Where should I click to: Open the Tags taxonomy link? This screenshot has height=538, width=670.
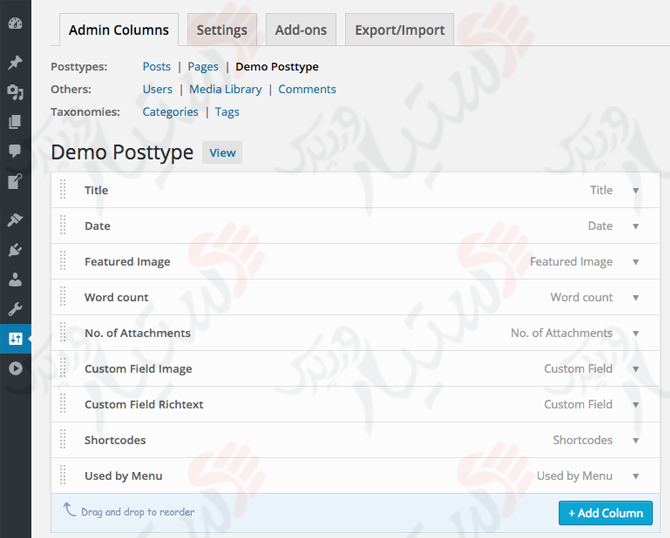click(227, 112)
